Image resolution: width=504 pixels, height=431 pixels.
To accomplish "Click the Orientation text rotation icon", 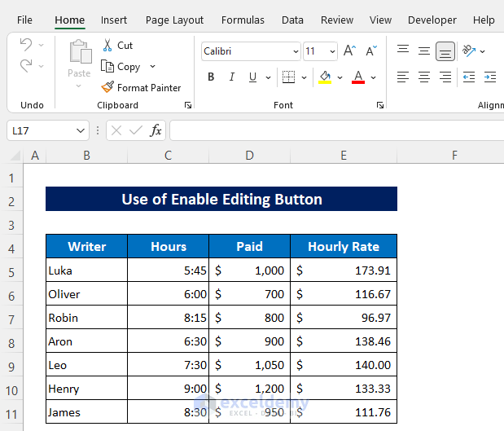I will tap(469, 51).
